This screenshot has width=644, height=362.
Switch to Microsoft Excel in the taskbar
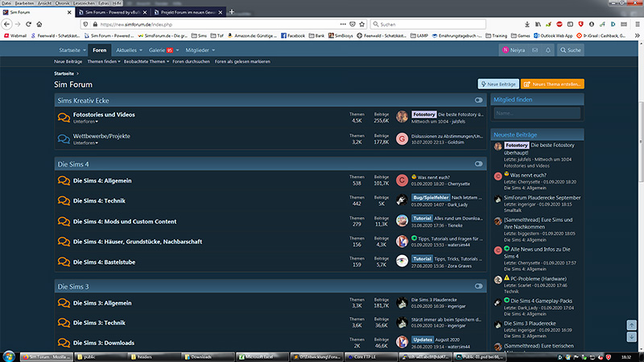click(x=261, y=356)
